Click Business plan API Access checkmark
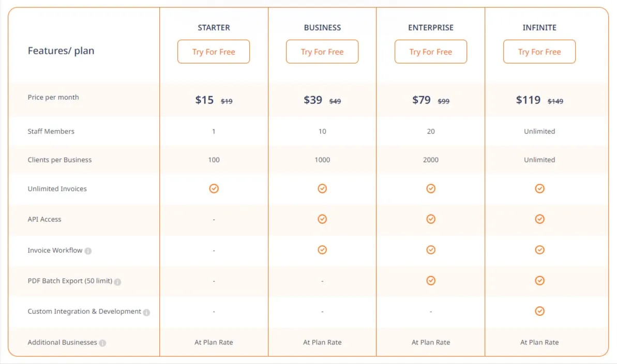Image resolution: width=617 pixels, height=364 pixels. point(322,219)
